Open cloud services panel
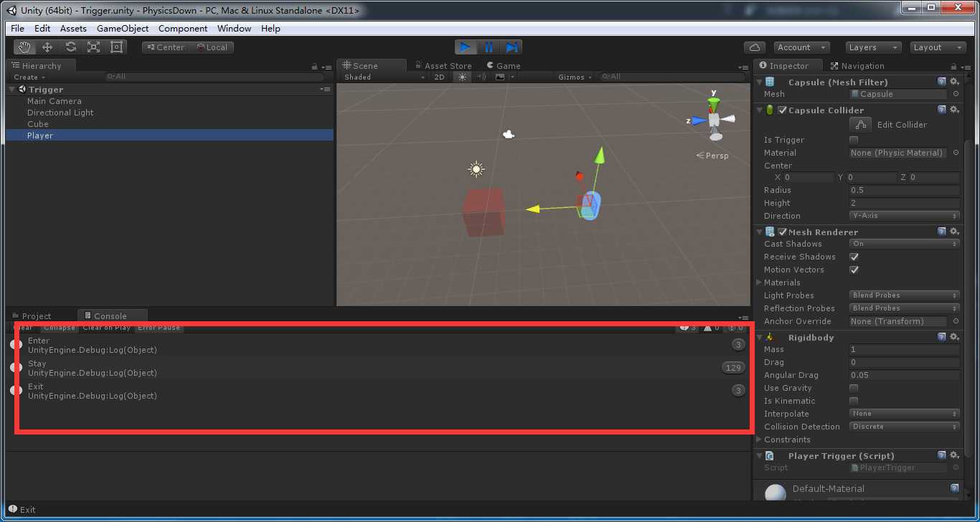 (754, 47)
